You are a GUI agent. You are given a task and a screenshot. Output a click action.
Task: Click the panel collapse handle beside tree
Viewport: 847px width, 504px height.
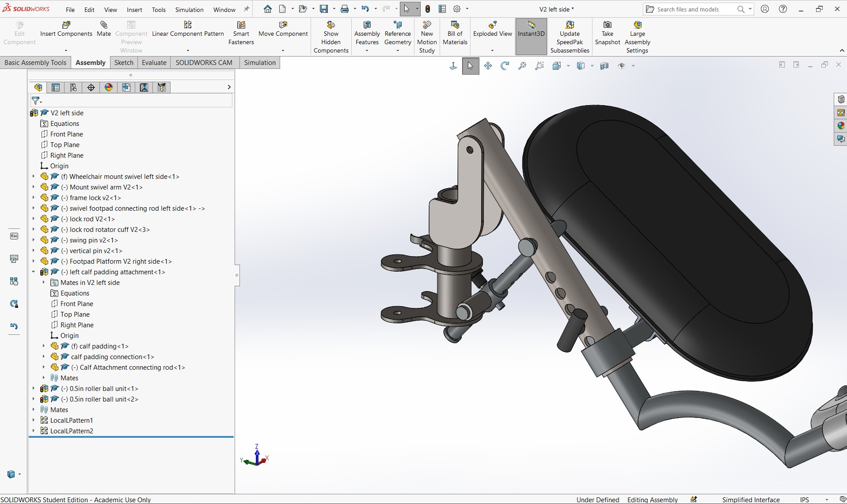point(237,275)
